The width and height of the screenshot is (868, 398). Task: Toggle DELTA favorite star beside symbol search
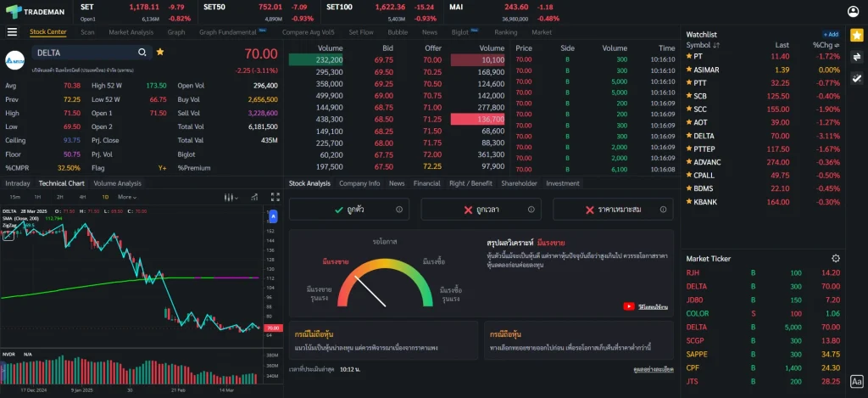[160, 53]
